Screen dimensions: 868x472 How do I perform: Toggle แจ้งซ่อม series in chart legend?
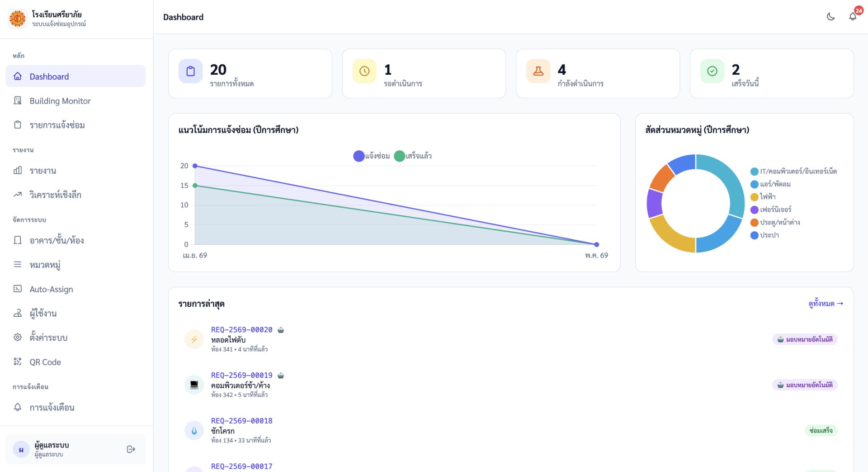point(371,156)
